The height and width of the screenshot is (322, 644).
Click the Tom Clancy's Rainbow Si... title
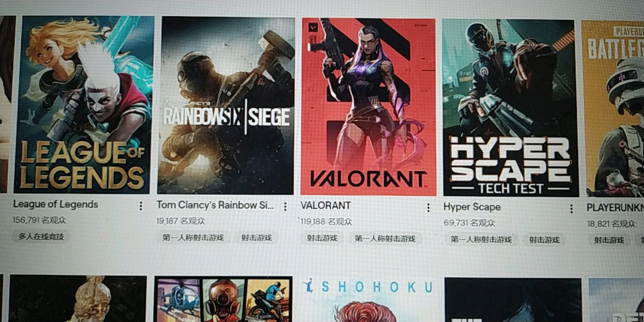[215, 205]
